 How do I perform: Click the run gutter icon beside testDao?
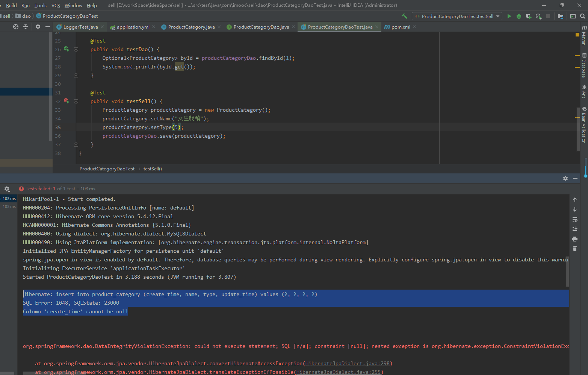[x=67, y=49]
